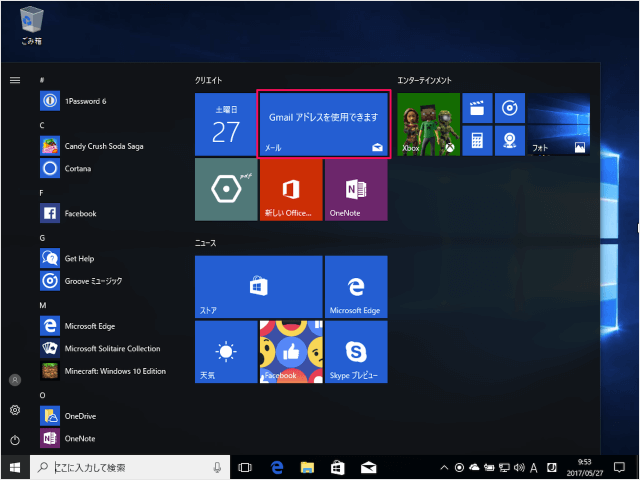Toggle the IME input mode A indicator
Image resolution: width=640 pixels, height=480 pixels.
click(x=533, y=467)
